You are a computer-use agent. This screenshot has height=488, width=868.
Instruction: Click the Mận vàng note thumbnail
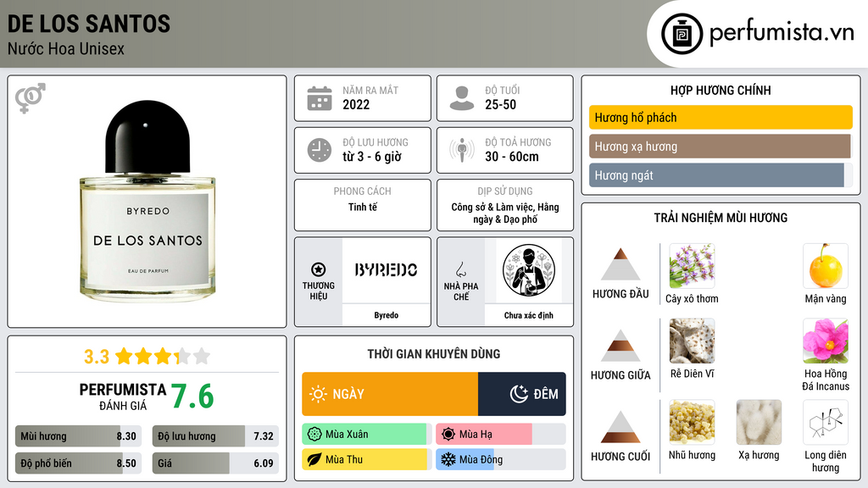(826, 266)
